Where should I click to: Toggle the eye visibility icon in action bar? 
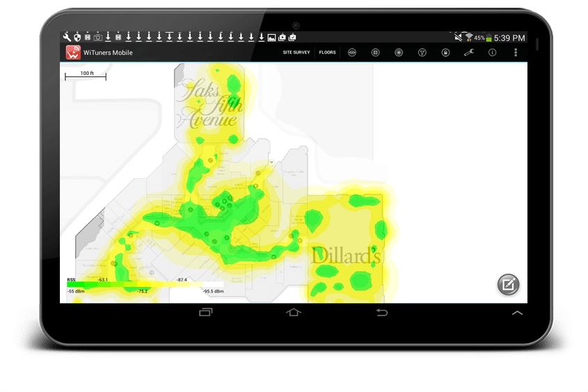[x=351, y=52]
